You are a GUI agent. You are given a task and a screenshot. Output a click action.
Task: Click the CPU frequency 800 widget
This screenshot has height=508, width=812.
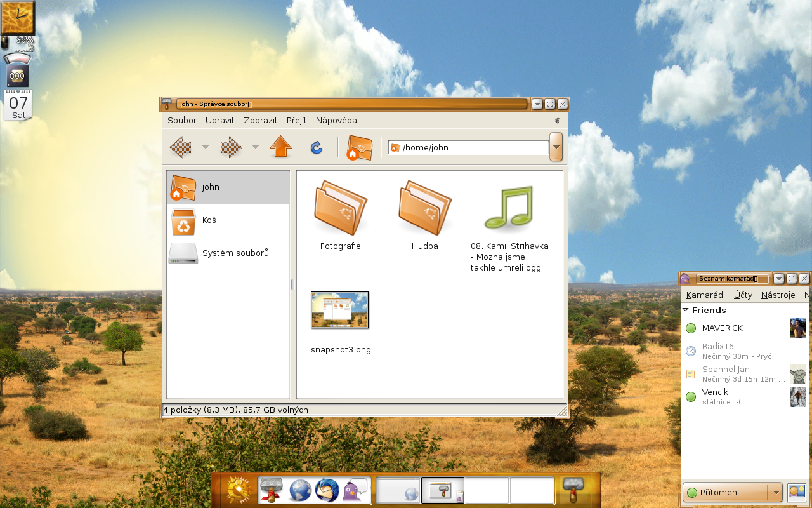pyautogui.click(x=17, y=76)
